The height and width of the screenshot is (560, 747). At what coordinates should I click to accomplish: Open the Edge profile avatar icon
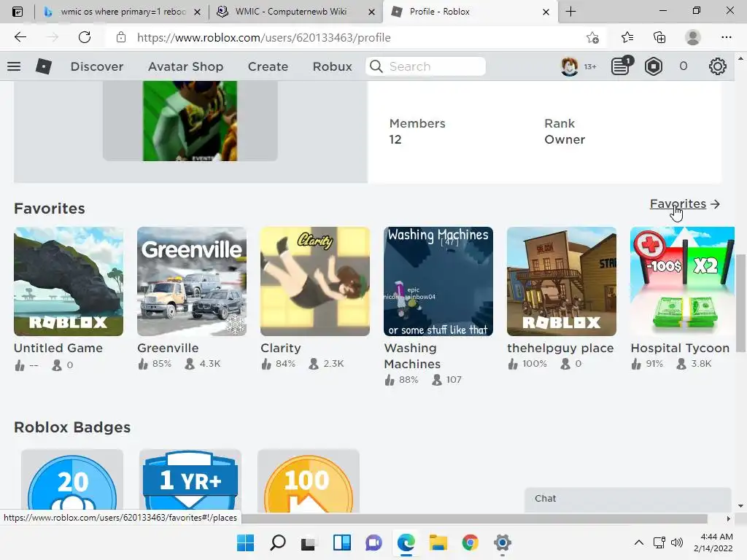tap(693, 37)
